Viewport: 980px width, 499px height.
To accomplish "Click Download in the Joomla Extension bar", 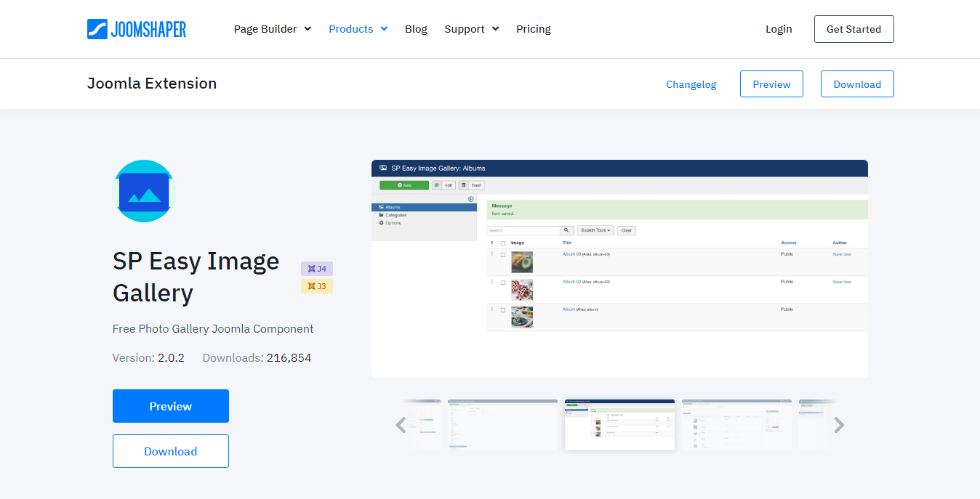I will click(857, 84).
